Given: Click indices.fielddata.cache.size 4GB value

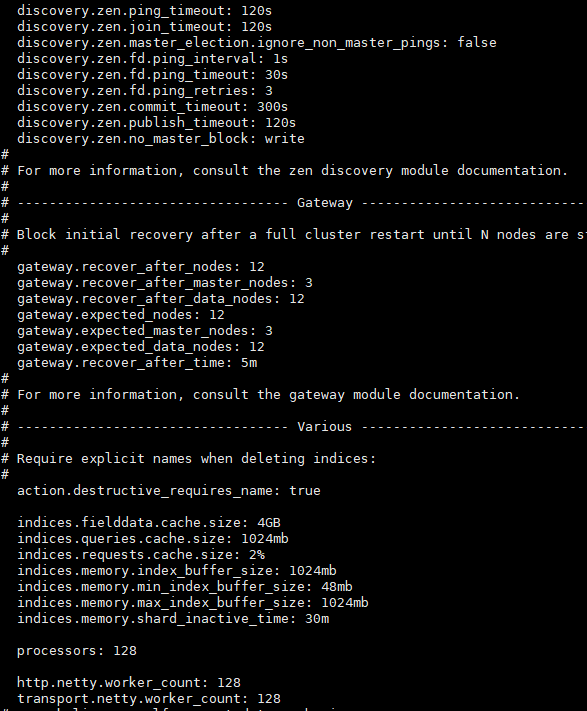Looking at the screenshot, I should pyautogui.click(x=269, y=523).
